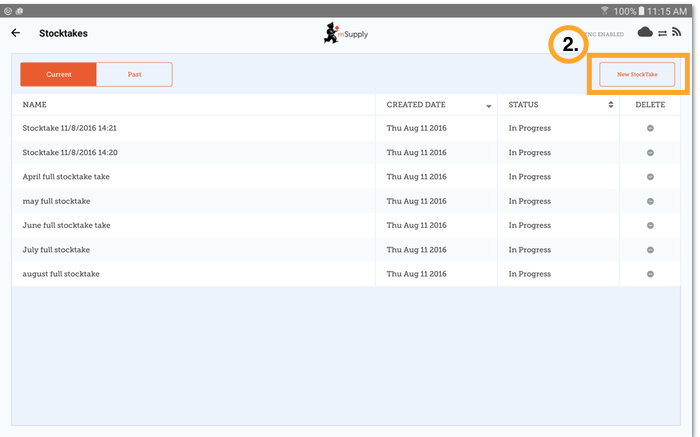
Task: Switch to Past stocktakes toggle
Action: click(x=134, y=75)
